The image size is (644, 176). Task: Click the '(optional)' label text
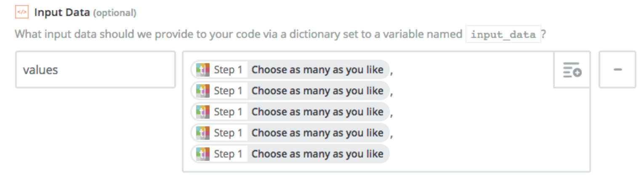pos(114,13)
